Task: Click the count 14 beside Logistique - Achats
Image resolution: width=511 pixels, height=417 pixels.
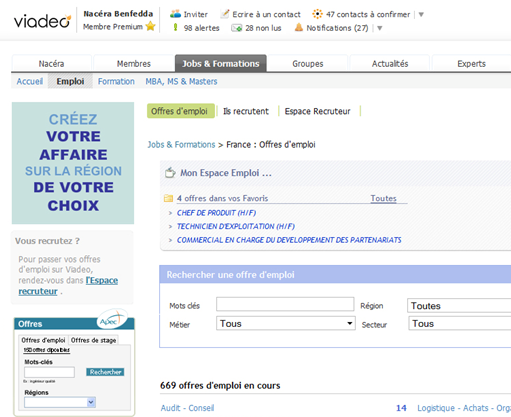Action: click(401, 408)
